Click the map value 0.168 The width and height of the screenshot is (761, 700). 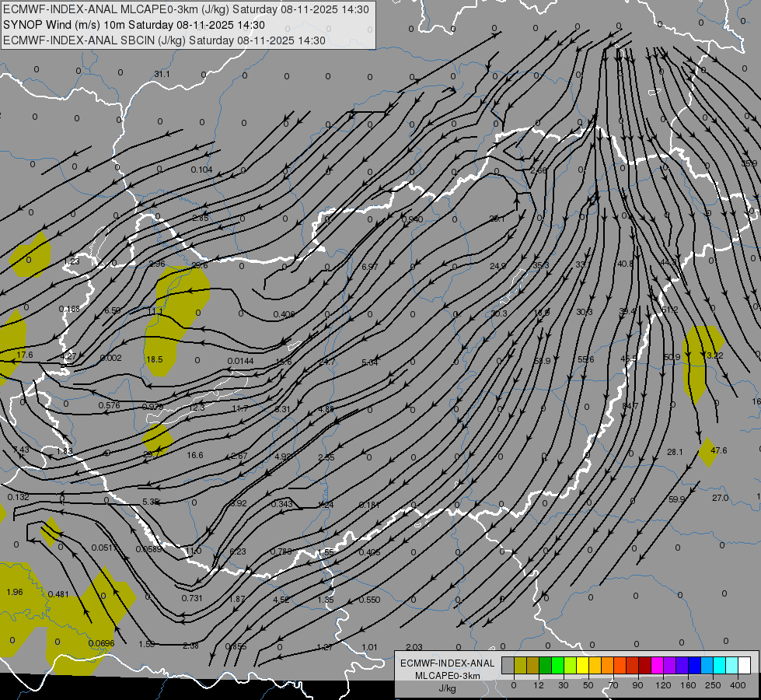[69, 309]
